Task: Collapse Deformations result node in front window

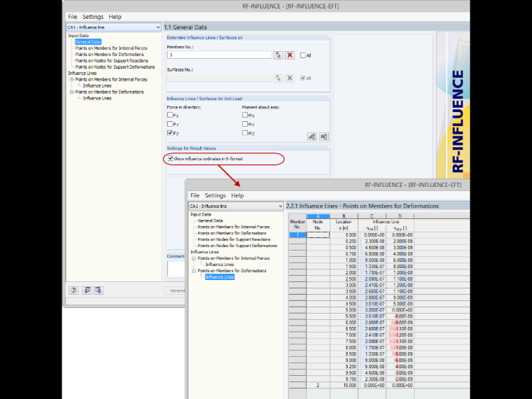Action: coord(194,271)
